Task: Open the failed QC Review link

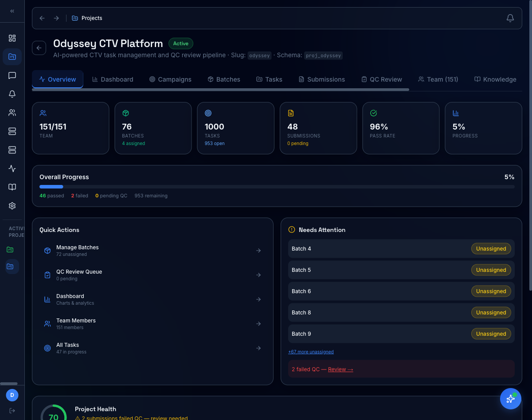Action: click(340, 369)
